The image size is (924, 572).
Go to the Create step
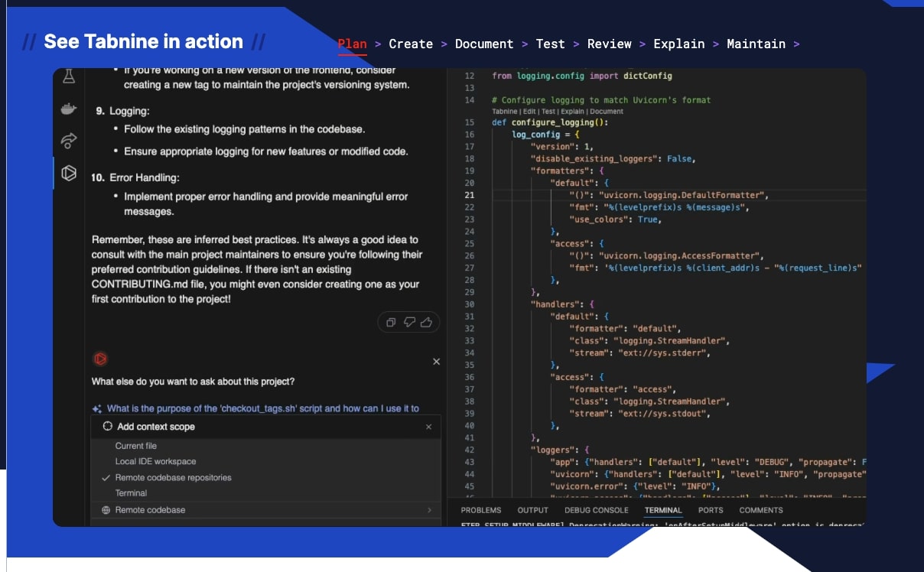pyautogui.click(x=411, y=44)
